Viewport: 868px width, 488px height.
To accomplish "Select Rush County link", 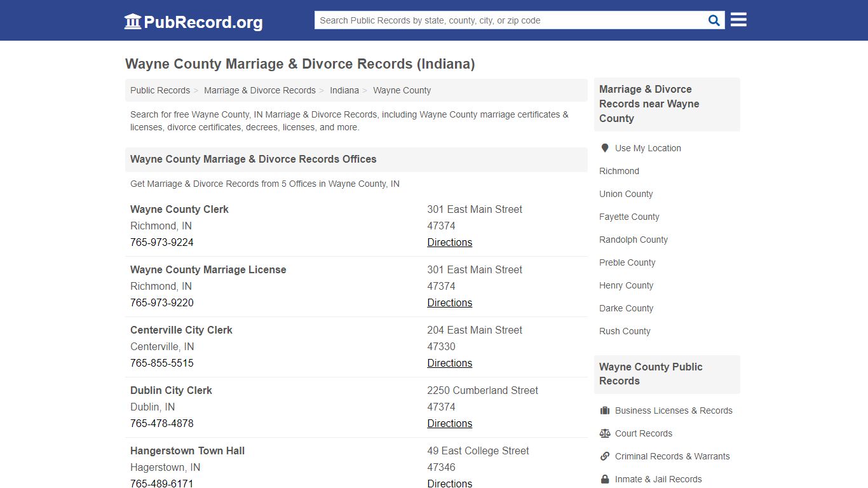I will pos(625,331).
